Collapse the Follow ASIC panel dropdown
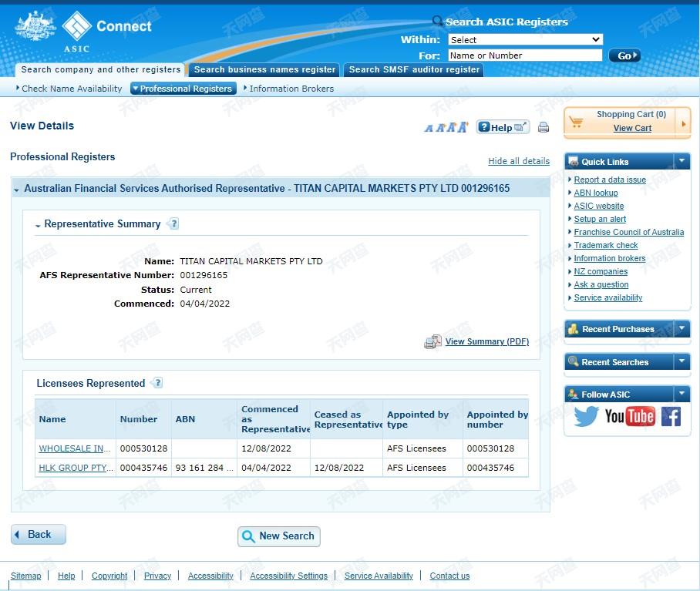The image size is (700, 591). 681,394
